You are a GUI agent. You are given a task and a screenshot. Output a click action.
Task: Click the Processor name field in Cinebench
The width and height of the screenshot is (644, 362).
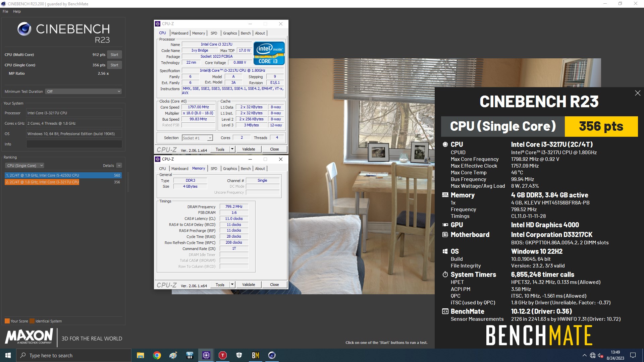pos(74,113)
